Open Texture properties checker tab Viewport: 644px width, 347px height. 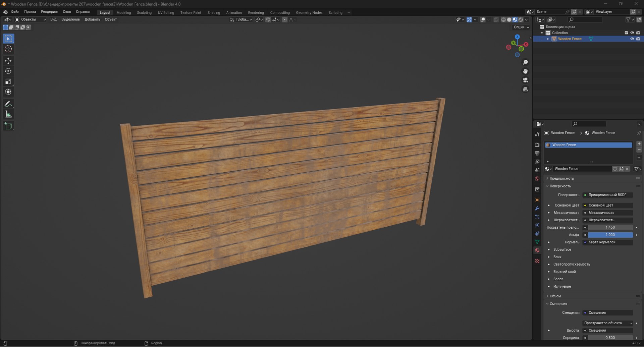(x=537, y=261)
